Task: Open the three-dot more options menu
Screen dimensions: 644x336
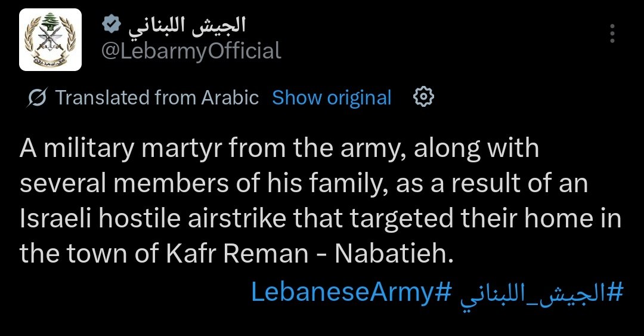Action: 612,33
